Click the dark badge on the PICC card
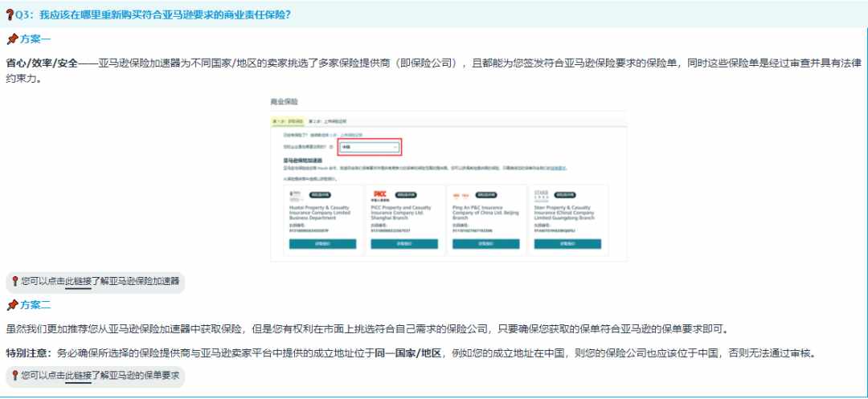This screenshot has width=868, height=399. tap(406, 194)
